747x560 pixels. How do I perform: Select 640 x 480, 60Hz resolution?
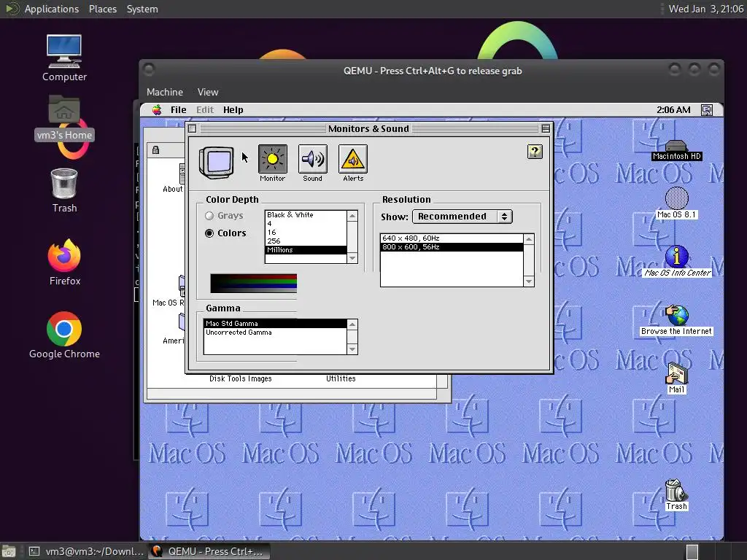452,238
